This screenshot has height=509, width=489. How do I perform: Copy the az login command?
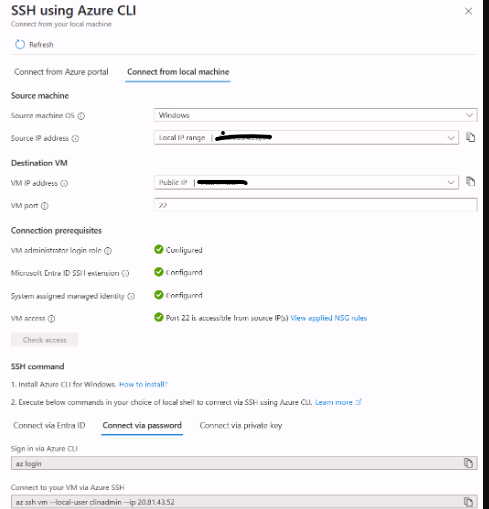tap(468, 463)
